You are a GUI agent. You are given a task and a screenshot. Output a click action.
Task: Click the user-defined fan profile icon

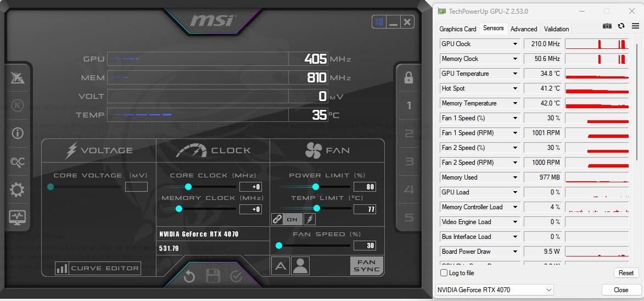click(300, 266)
